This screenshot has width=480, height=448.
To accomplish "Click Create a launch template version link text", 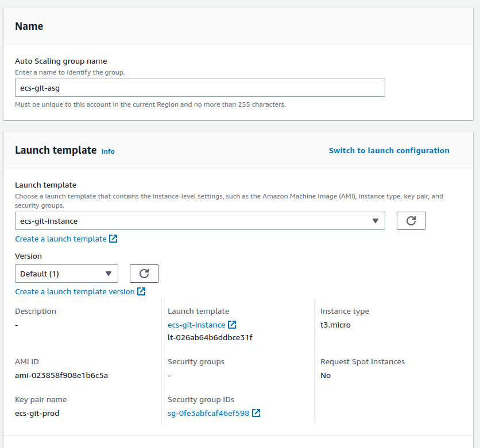I will [75, 291].
